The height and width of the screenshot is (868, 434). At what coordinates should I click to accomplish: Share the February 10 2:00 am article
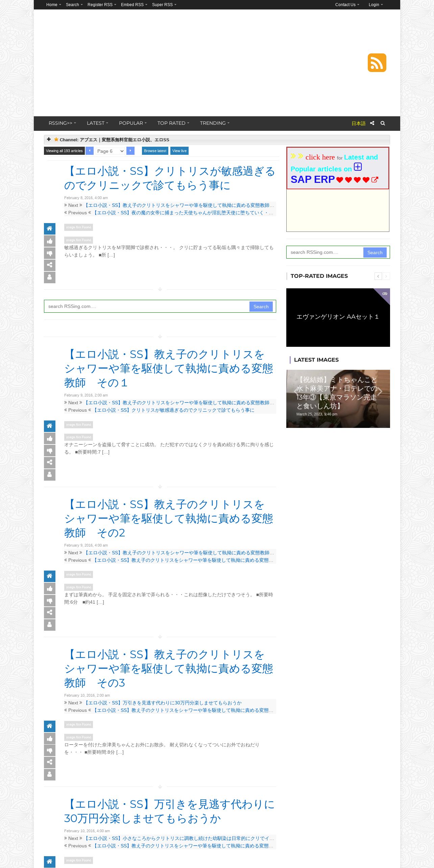[x=50, y=763]
